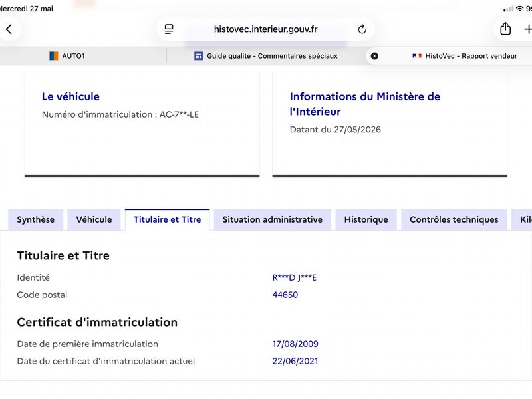
Task: Tap the Wi-Fi status icon
Action: pyautogui.click(x=519, y=9)
